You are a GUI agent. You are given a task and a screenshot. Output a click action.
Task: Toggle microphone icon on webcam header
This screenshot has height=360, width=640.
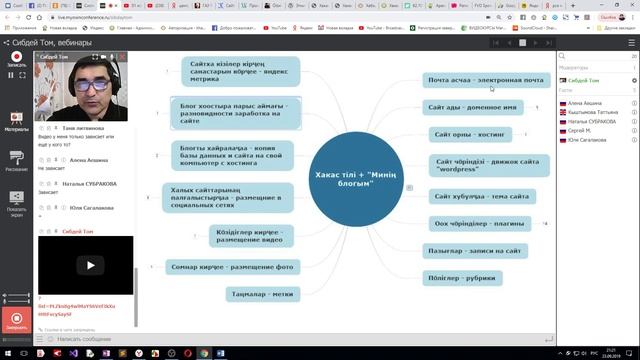pos(111,57)
